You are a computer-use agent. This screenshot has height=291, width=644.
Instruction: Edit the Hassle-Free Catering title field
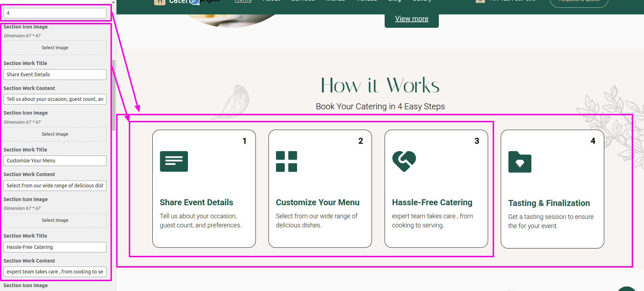coord(55,247)
